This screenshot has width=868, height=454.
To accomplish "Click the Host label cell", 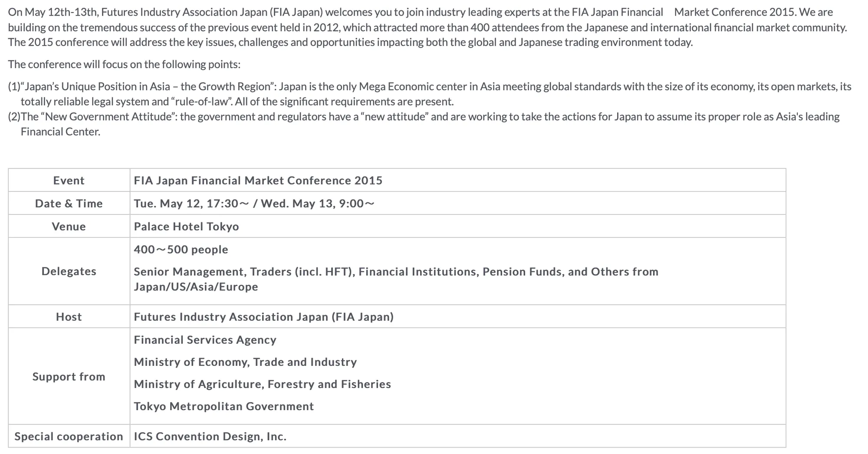I will pos(69,316).
